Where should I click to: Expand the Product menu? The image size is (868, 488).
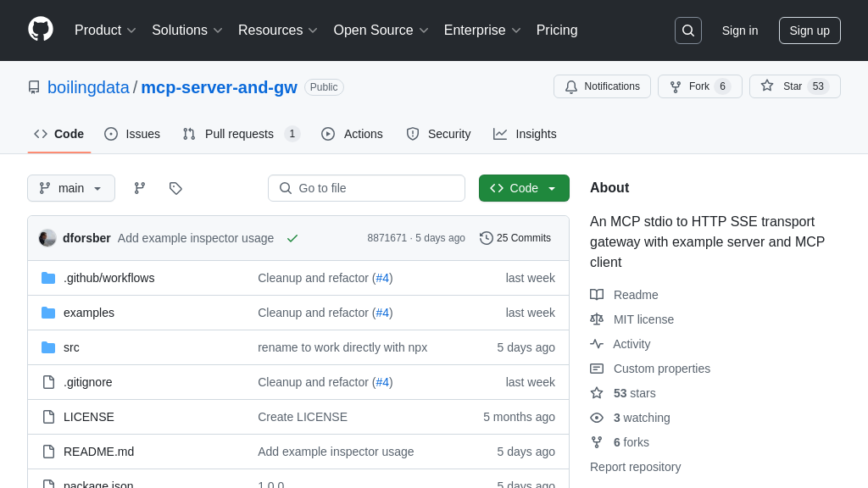coord(105,30)
